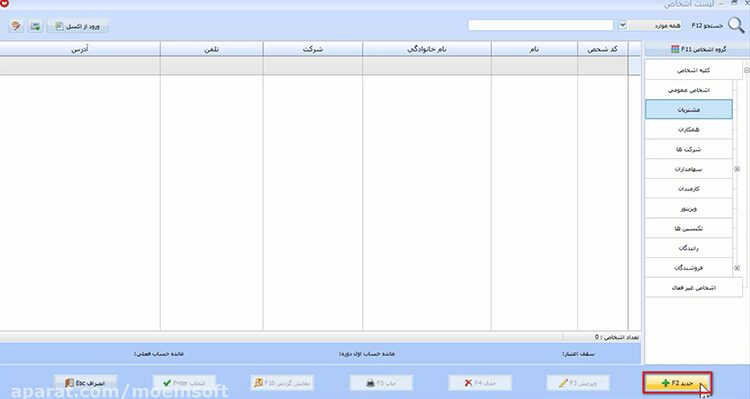
Task: Expand the سهامداران group node
Action: click(x=737, y=169)
